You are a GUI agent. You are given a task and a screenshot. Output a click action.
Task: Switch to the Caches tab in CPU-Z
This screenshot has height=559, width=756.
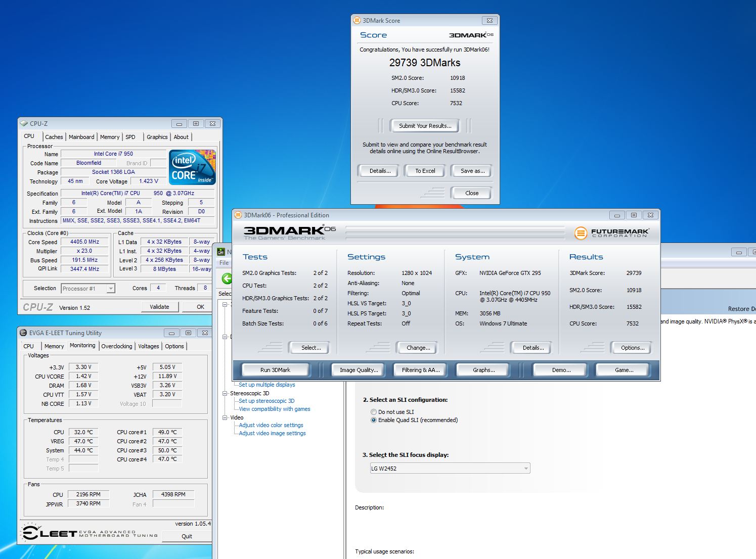[54, 137]
